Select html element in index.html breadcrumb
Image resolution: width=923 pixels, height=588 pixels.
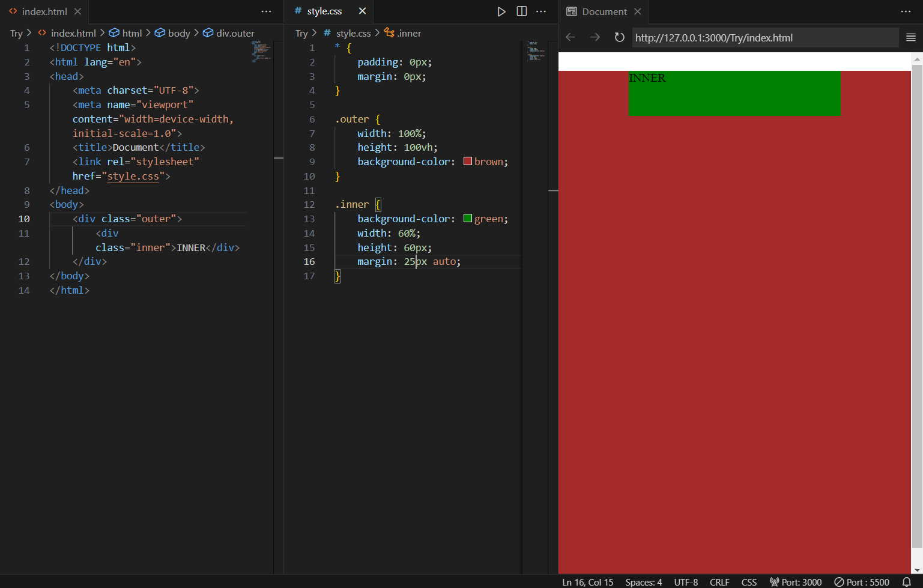click(x=126, y=33)
